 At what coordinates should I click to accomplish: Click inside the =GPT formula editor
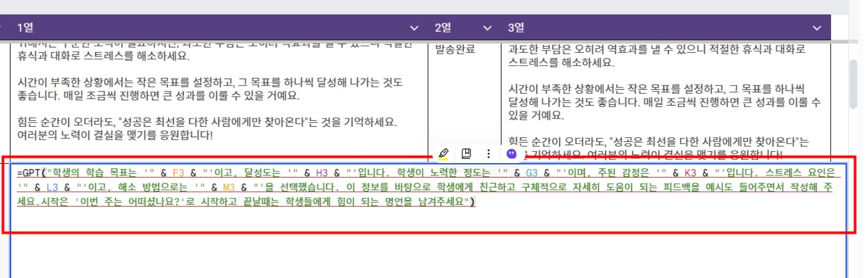pyautogui.click(x=428, y=221)
